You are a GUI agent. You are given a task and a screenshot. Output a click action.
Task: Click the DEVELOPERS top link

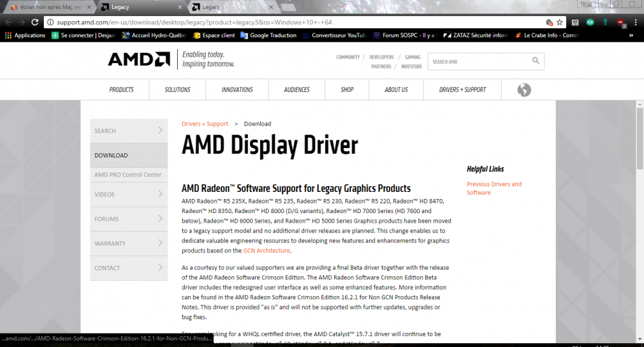[x=381, y=57]
